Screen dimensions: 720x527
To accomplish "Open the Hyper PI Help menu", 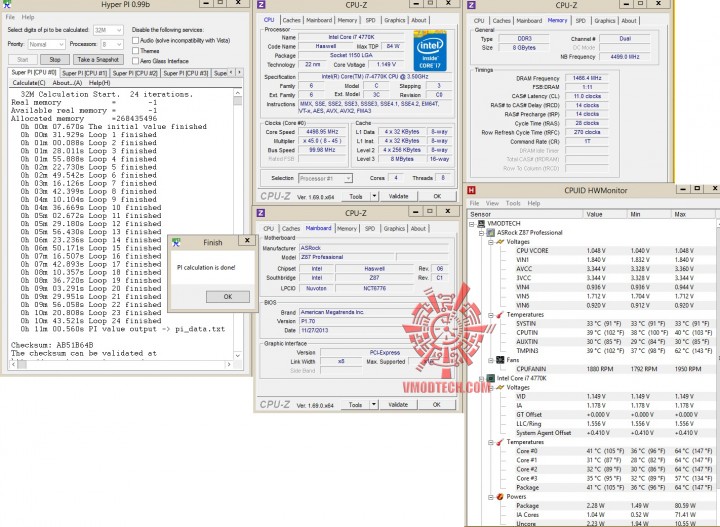I will [28, 17].
